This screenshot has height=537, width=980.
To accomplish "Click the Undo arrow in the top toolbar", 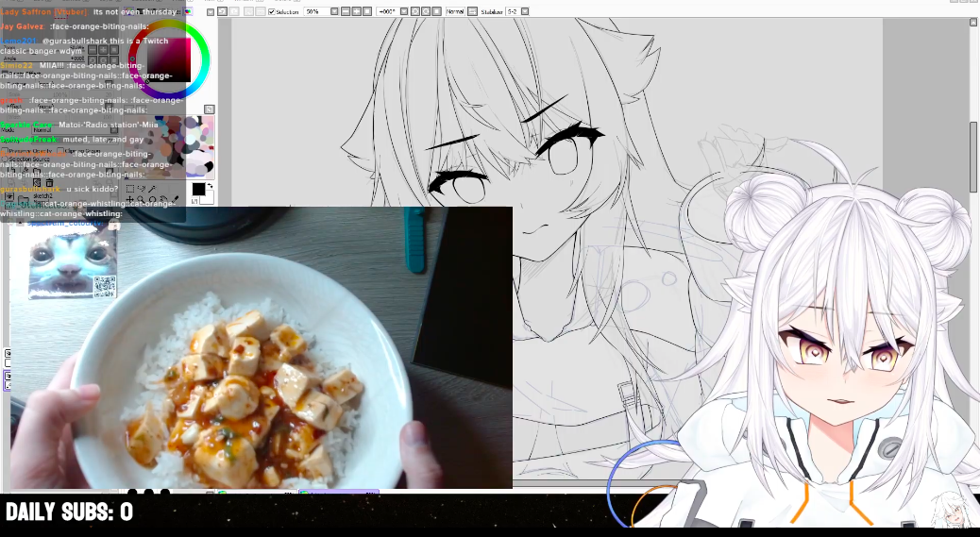I will [x=222, y=11].
